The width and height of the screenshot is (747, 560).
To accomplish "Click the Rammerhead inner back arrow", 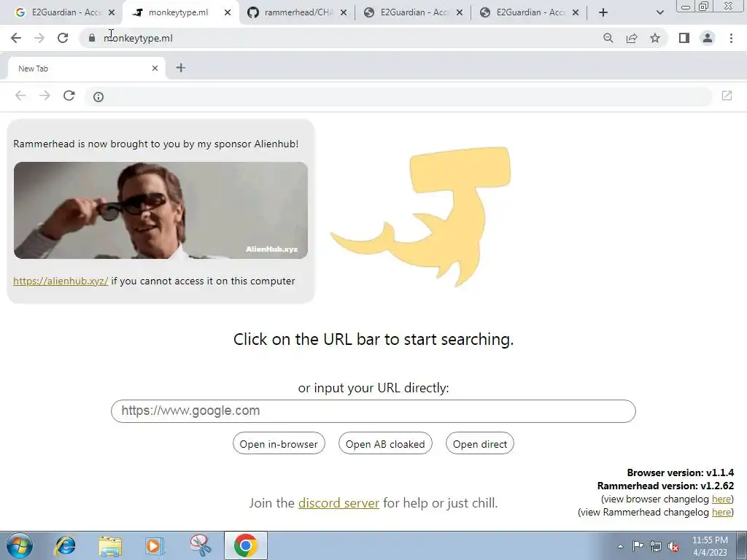I will click(x=20, y=96).
